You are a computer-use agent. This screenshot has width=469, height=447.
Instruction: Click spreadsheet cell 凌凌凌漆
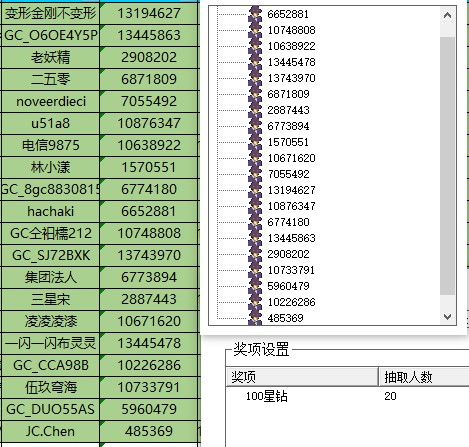pos(51,321)
